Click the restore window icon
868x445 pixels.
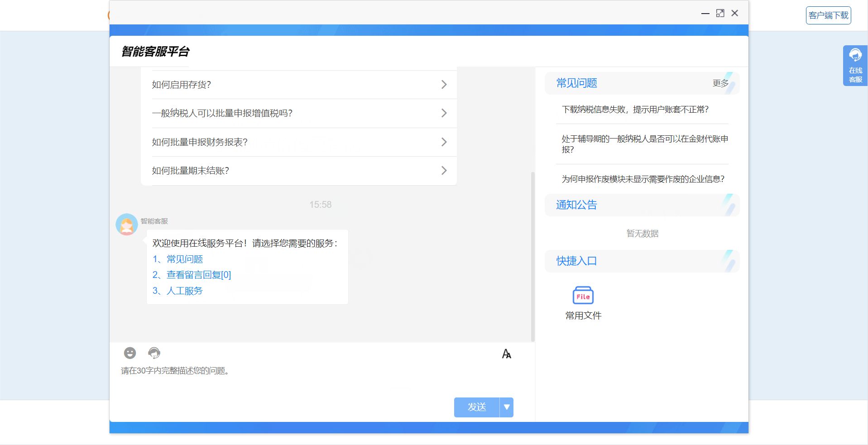[x=720, y=13]
